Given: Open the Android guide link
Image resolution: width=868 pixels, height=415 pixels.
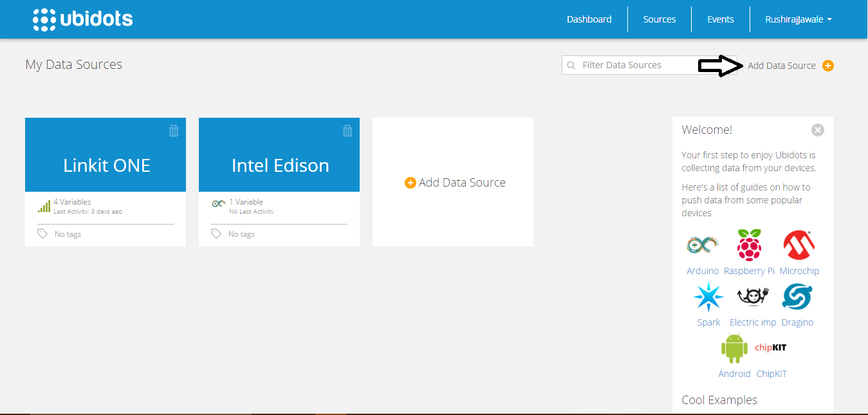Looking at the screenshot, I should coord(735,374).
